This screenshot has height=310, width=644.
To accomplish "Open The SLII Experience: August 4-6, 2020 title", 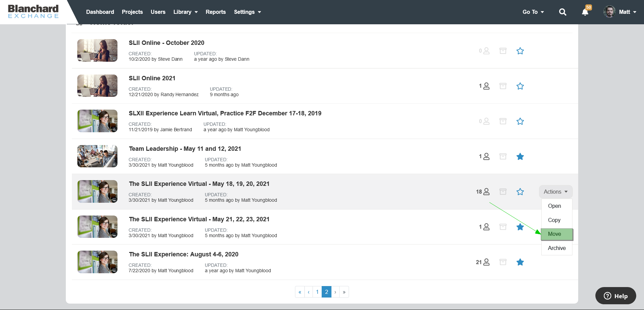I will pos(184,254).
